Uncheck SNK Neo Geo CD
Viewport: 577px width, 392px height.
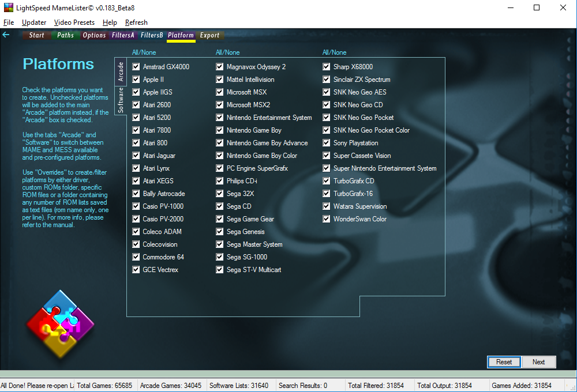click(327, 105)
